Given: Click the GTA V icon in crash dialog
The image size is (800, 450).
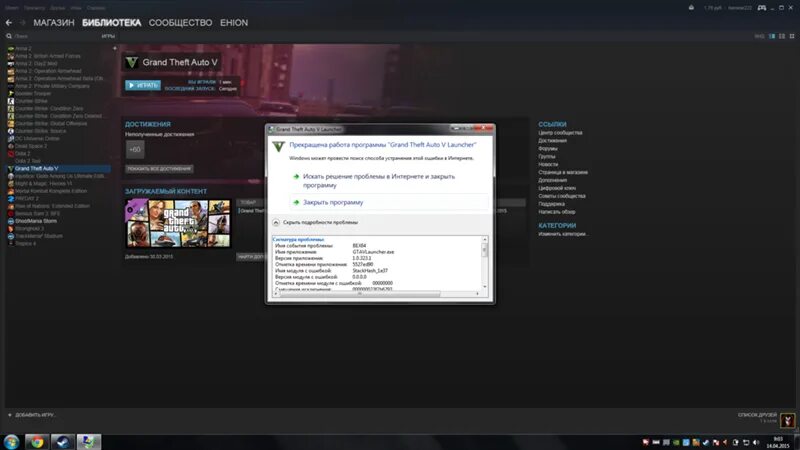Looking at the screenshot, I should [x=278, y=147].
